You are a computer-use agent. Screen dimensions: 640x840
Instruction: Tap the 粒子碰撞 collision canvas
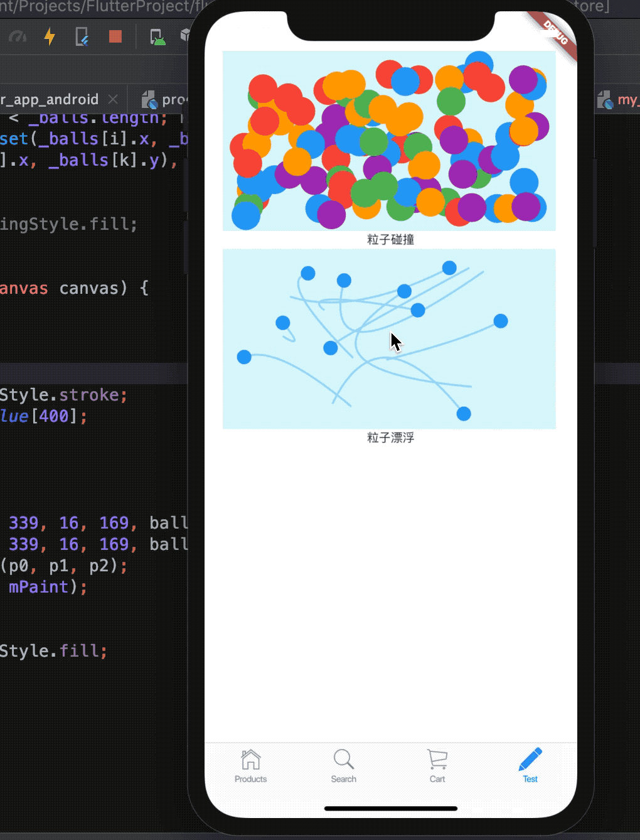[x=388, y=140]
